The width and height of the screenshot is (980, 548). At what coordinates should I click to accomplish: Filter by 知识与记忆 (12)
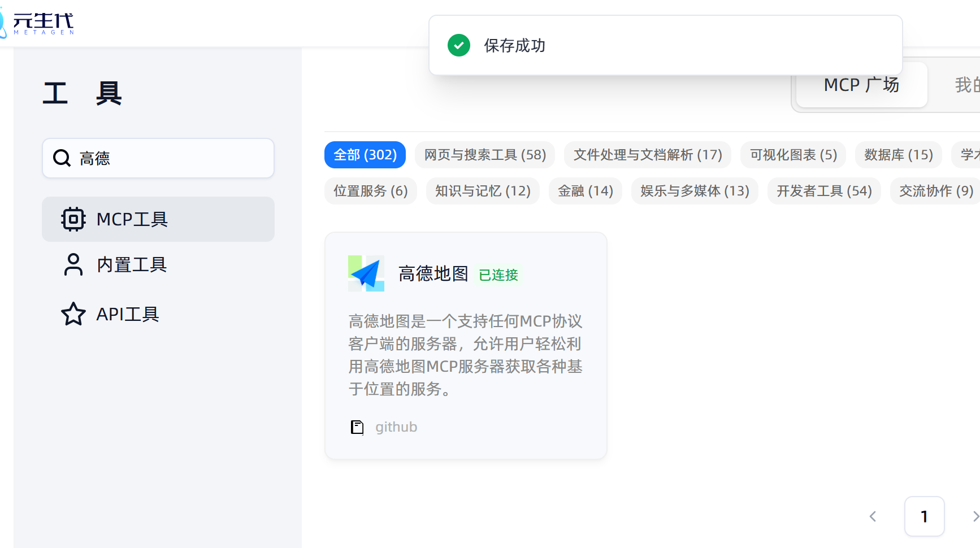pos(483,191)
